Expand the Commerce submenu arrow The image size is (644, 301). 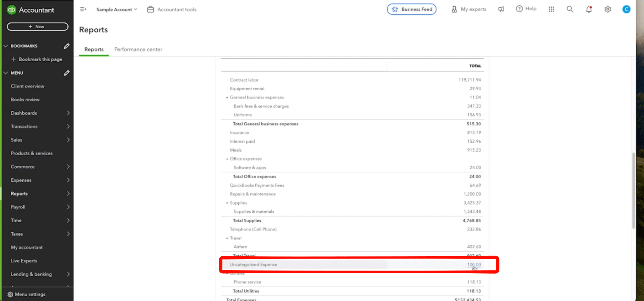(x=68, y=167)
